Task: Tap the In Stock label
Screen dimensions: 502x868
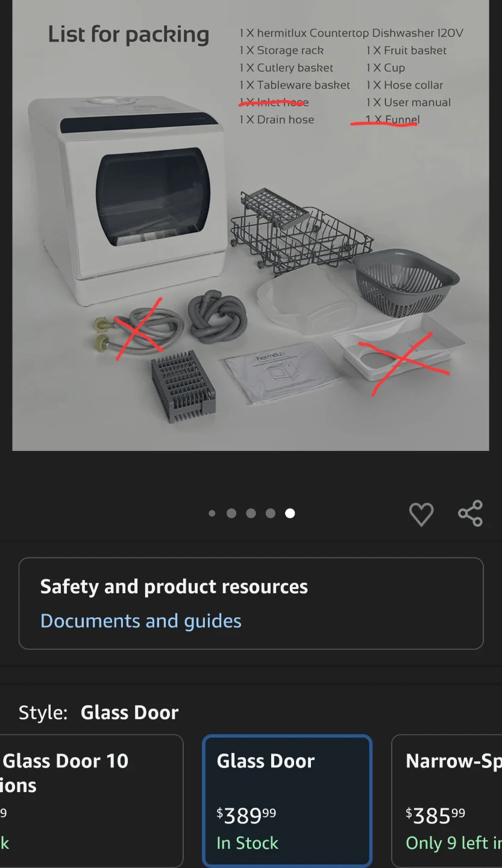Action: [x=248, y=843]
